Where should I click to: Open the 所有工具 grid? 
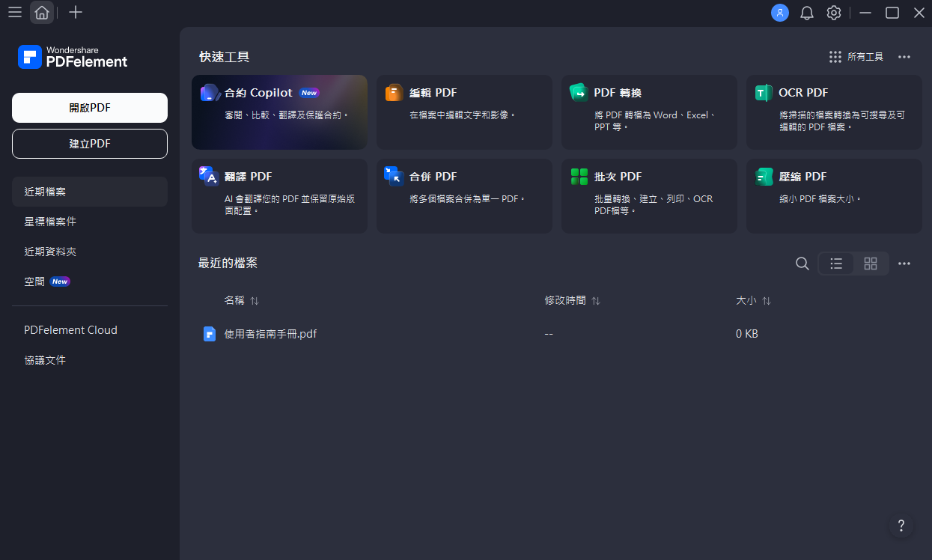(x=856, y=57)
